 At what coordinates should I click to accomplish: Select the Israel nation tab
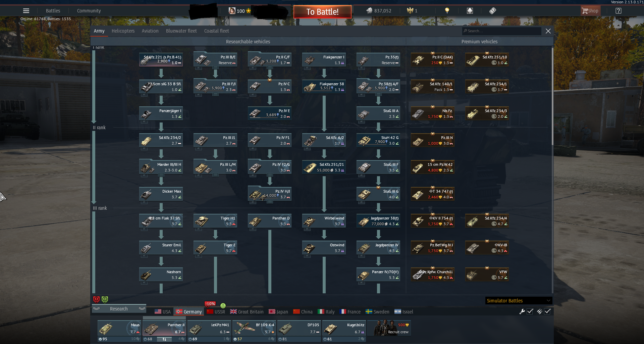click(x=404, y=312)
